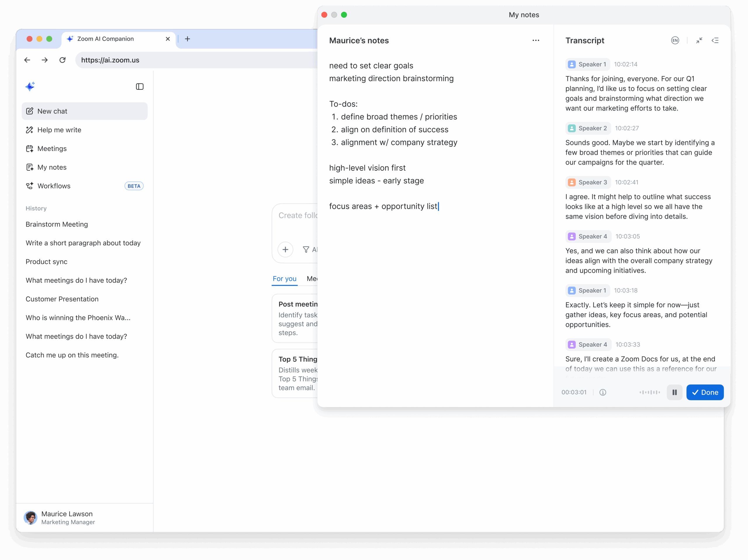Viewport: 748px width, 560px height.
Task: Click the Maurice's notes title
Action: point(359,41)
